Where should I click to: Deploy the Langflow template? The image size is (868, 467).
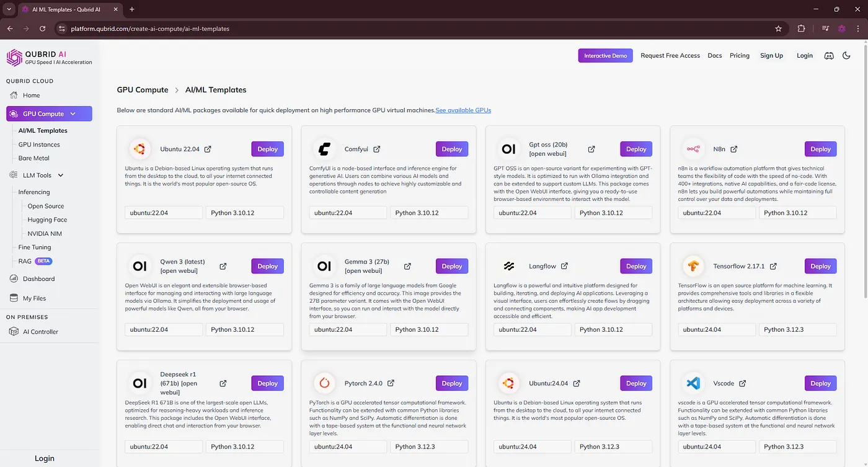click(x=636, y=266)
